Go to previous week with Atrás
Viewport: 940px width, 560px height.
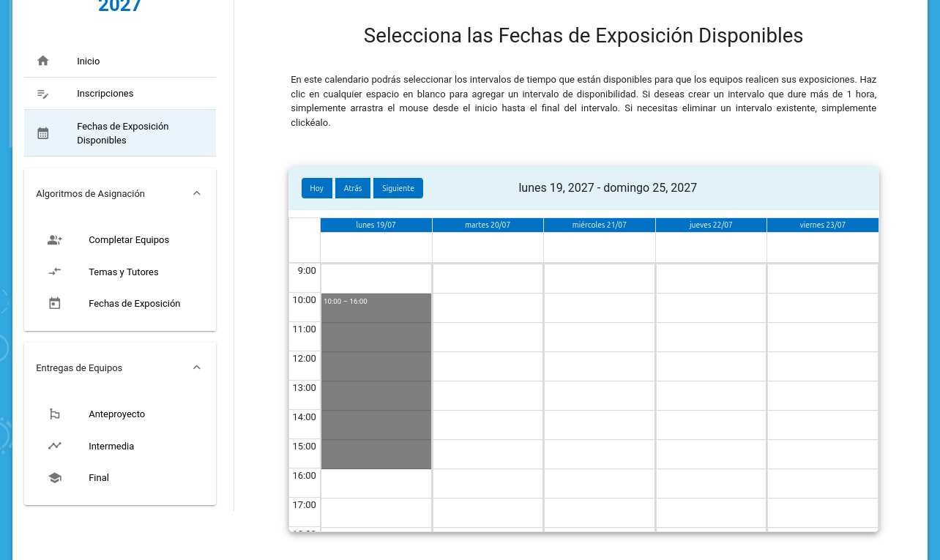[x=353, y=188]
